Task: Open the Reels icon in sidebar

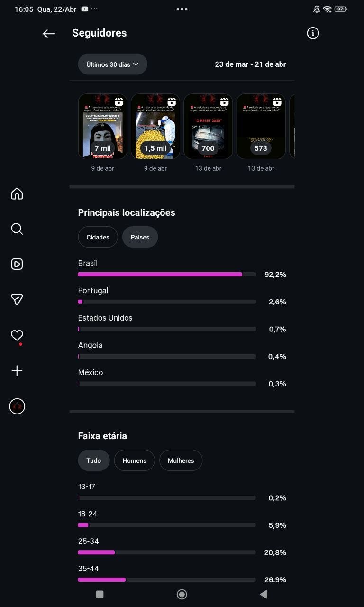Action: tap(17, 264)
